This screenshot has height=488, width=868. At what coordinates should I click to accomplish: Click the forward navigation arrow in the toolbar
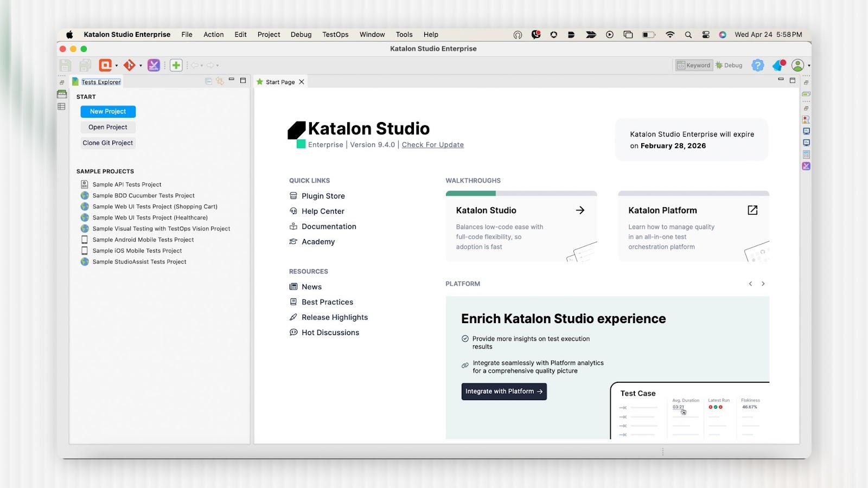[210, 66]
